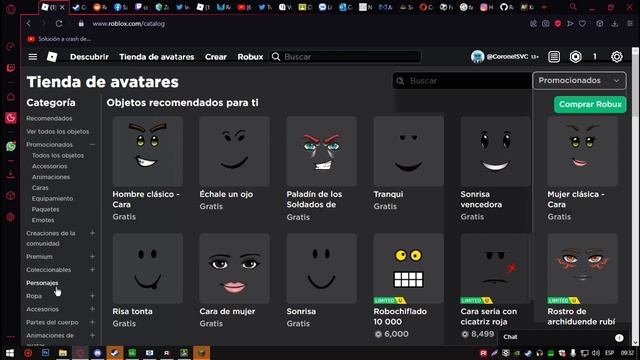Collapse the Promocionados category
The height and width of the screenshot is (360, 640).
tap(92, 144)
